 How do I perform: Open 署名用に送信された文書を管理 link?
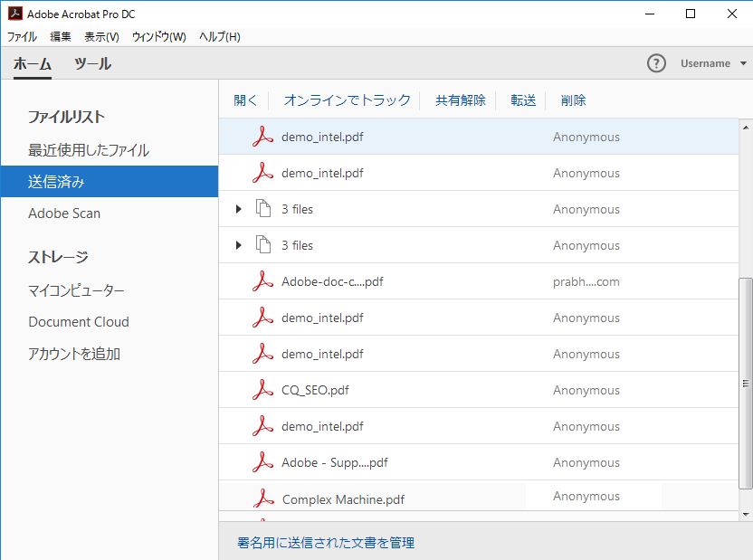[328, 542]
